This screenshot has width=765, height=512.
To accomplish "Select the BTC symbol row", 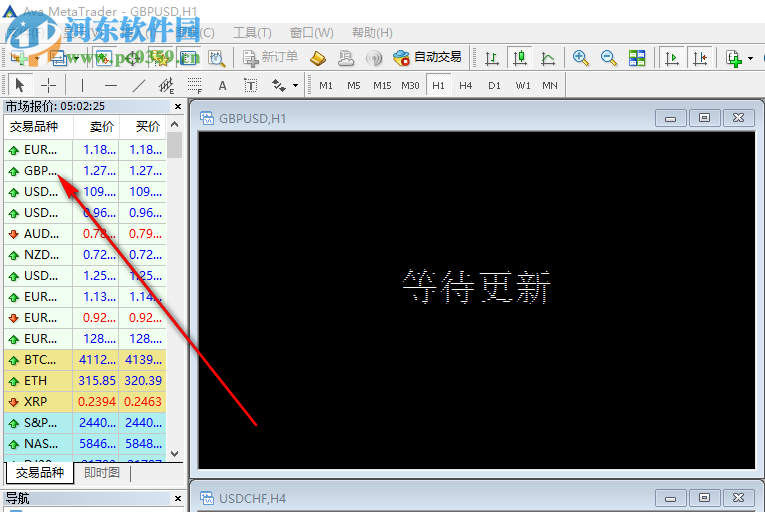I will coord(85,360).
